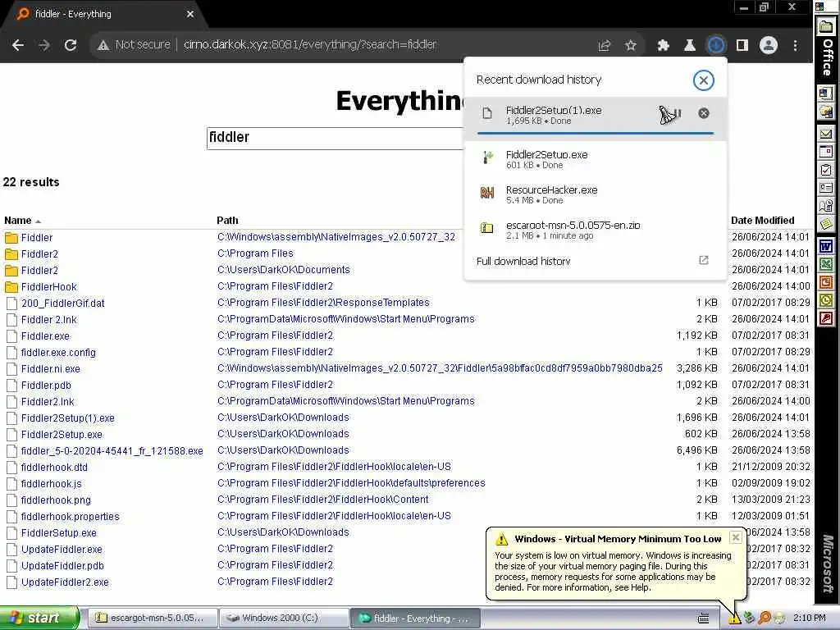
Task: Open Chrome Labs flask icon
Action: click(x=689, y=46)
